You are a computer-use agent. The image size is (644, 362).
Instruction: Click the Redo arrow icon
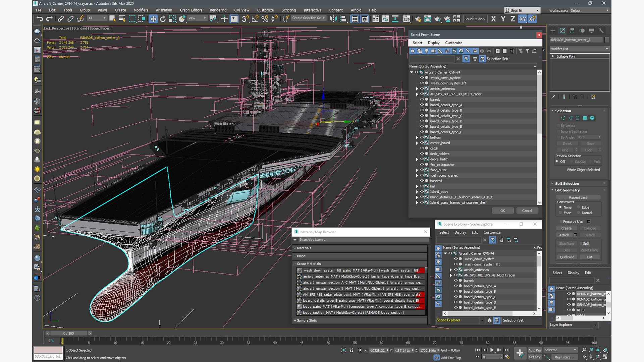[x=49, y=19]
